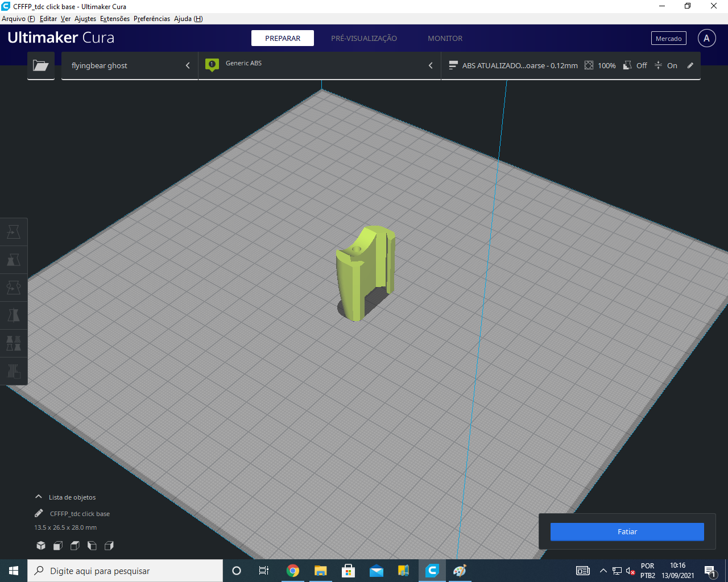Expand the Generic ABS material selector chevron
The image size is (728, 582).
pos(431,65)
